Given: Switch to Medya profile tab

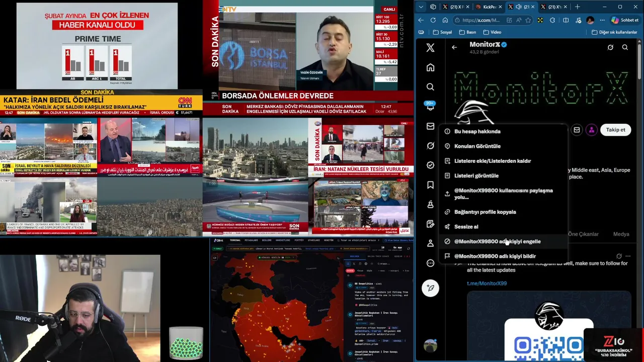Looking at the screenshot, I should coord(621,234).
